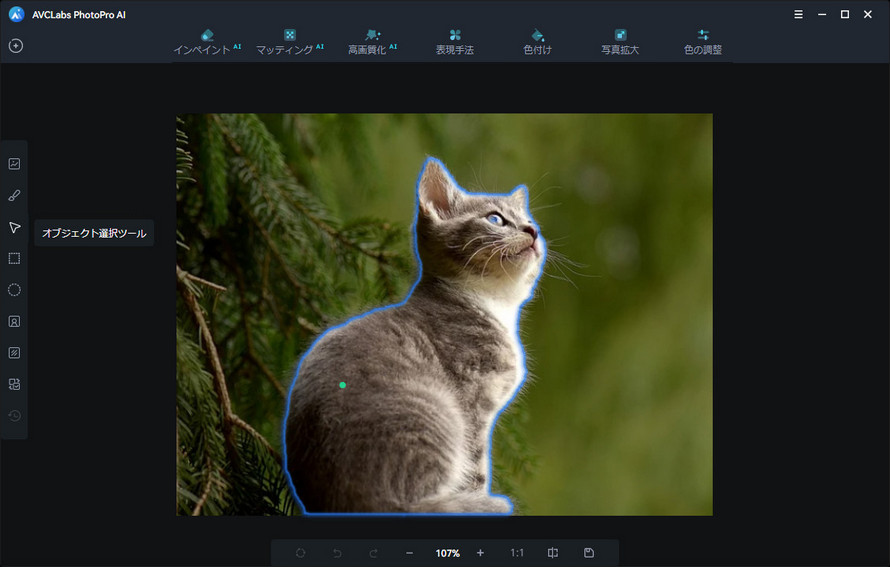Click the reset view target icon

coord(300,553)
